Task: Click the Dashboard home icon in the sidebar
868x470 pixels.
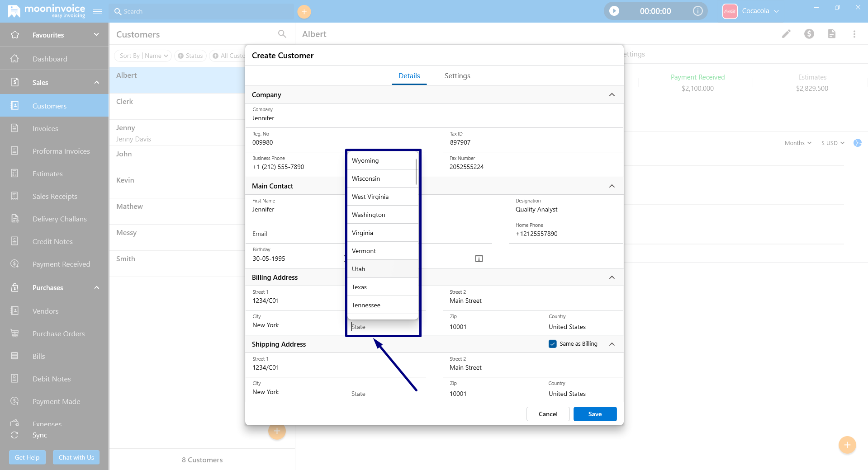Action: coord(14,59)
